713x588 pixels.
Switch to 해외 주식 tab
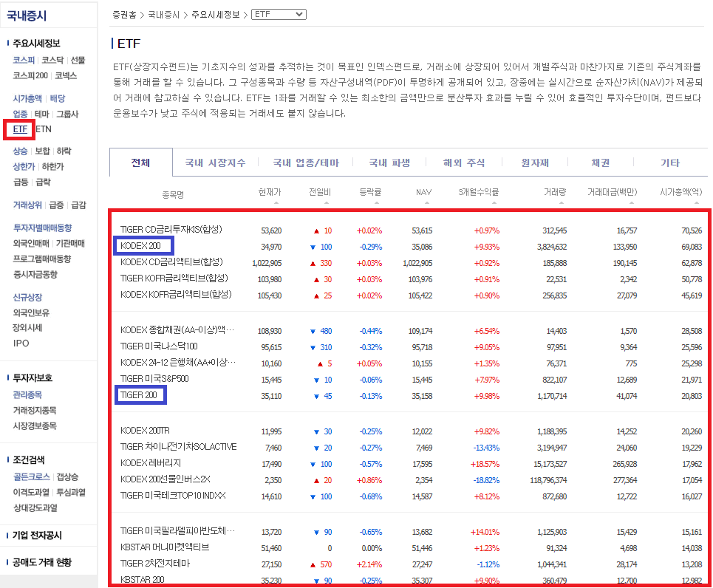coord(464,163)
